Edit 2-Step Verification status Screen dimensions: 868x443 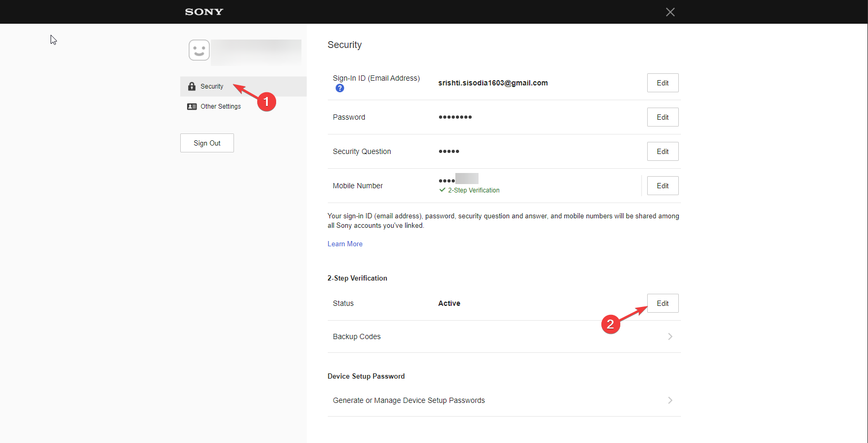(662, 303)
